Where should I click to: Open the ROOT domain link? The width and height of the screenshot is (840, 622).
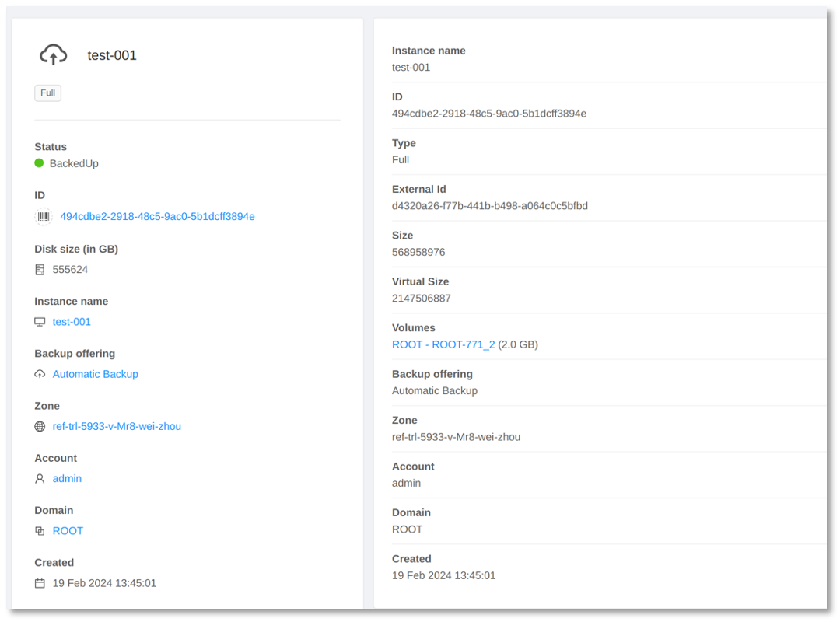[68, 531]
